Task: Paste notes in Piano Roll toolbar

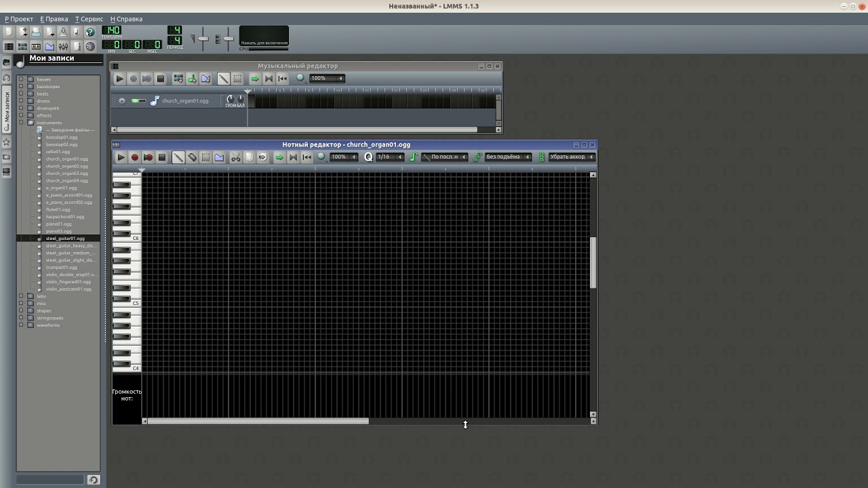Action: [x=262, y=157]
